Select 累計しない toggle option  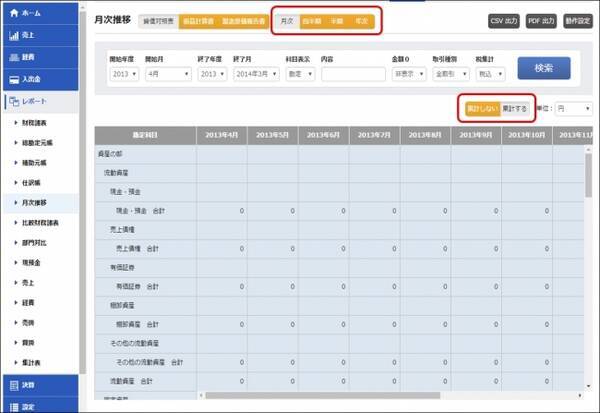(x=480, y=108)
